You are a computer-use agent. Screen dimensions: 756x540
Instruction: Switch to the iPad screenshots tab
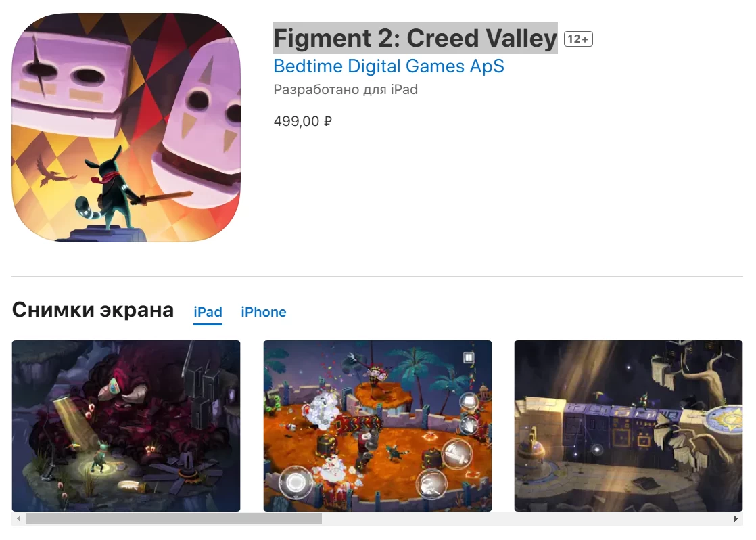208,312
